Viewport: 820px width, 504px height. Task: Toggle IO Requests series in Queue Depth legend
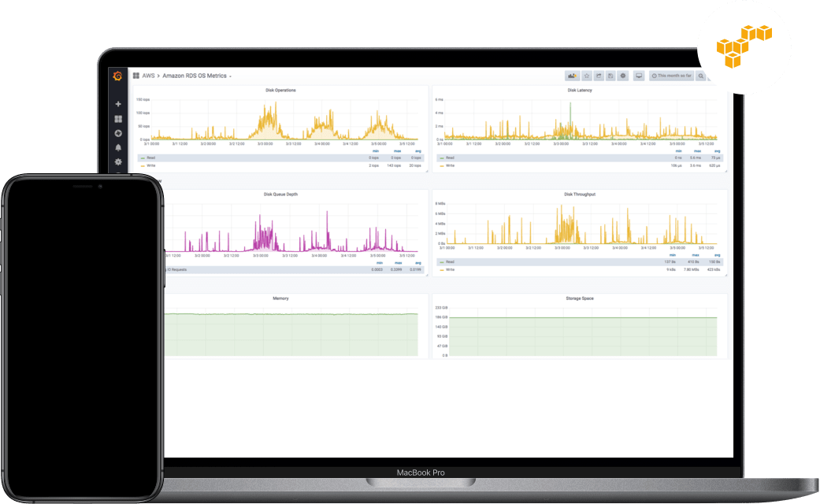coord(176,270)
